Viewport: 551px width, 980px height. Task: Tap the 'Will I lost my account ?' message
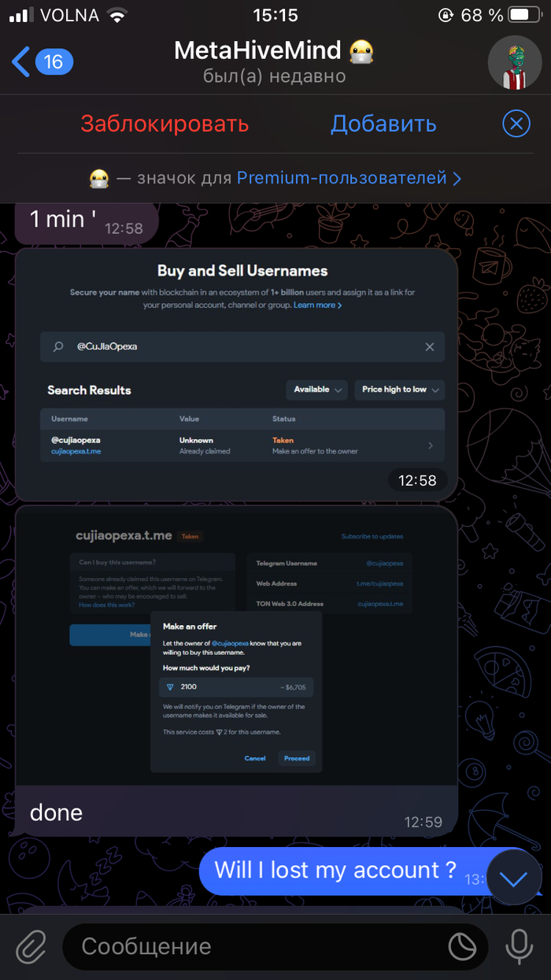pos(336,870)
